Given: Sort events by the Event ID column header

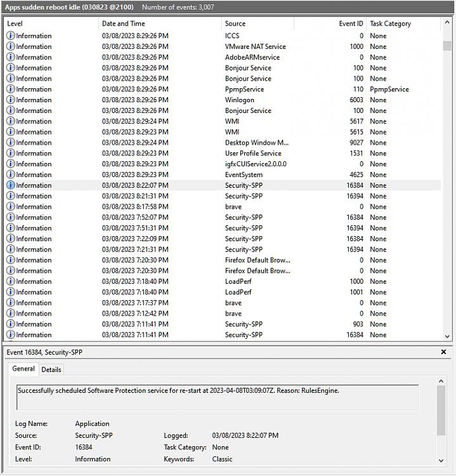Looking at the screenshot, I should 330,23.
